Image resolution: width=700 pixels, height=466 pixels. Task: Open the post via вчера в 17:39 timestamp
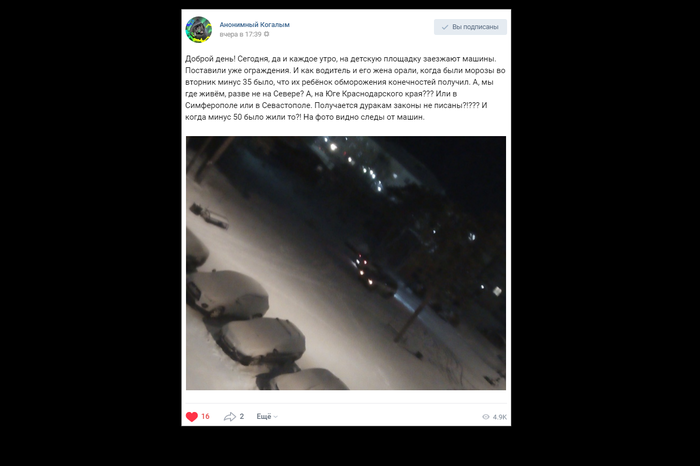[x=240, y=34]
